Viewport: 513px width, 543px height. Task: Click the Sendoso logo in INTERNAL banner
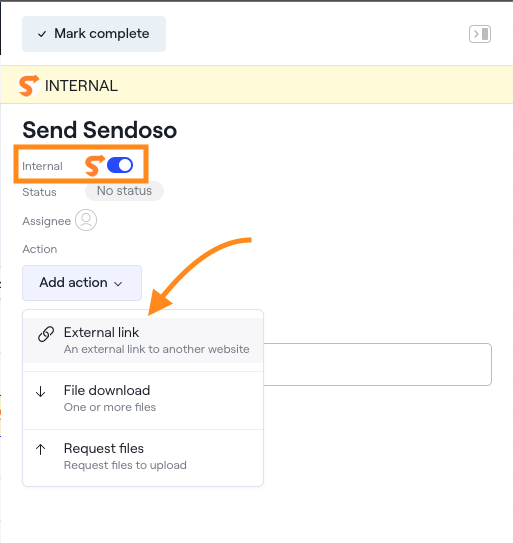pyautogui.click(x=29, y=86)
